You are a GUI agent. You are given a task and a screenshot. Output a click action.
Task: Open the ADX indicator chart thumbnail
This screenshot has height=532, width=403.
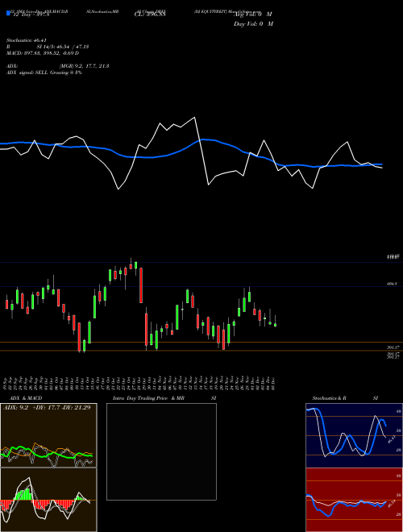pos(48,435)
